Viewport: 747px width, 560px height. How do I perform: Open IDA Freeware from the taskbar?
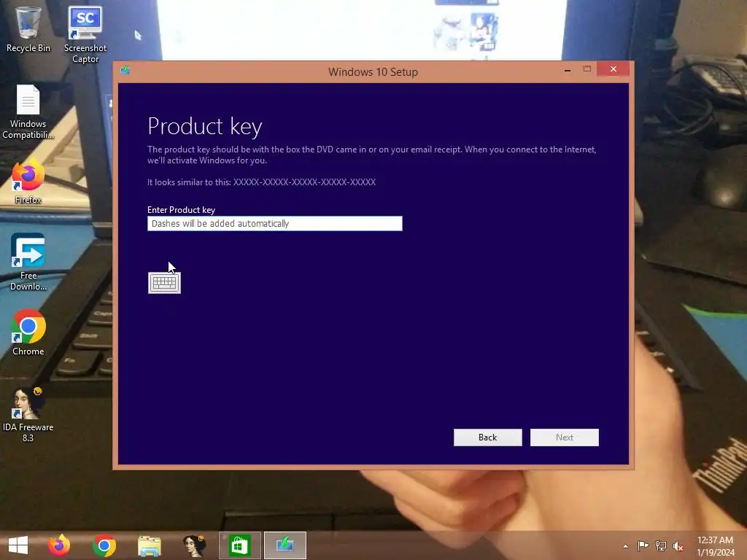click(194, 545)
